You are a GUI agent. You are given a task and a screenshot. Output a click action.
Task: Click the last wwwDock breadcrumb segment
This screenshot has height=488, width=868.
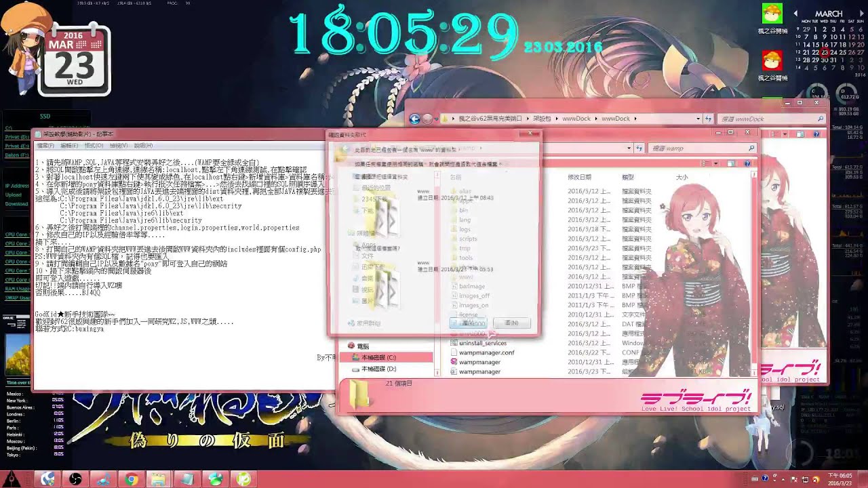(x=616, y=119)
